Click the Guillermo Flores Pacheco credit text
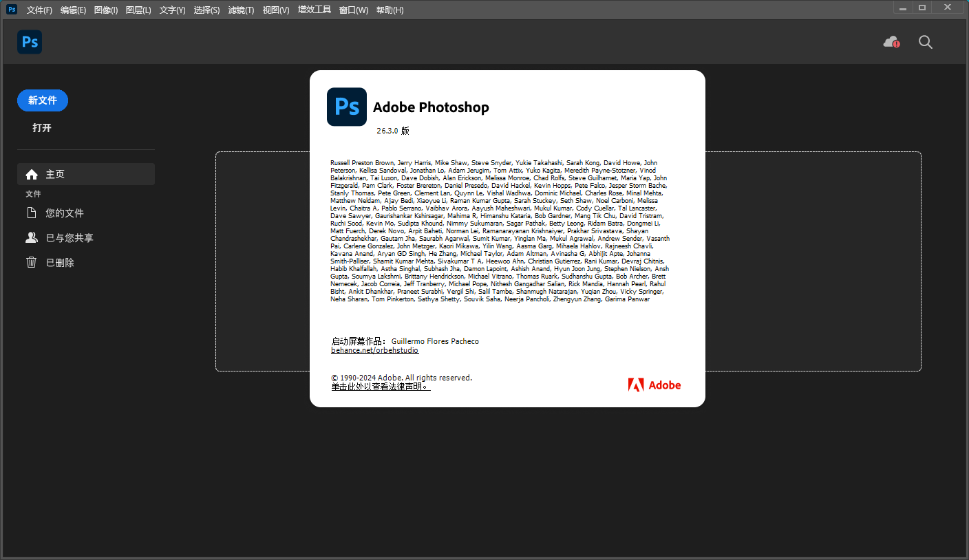The height and width of the screenshot is (560, 969). 435,341
